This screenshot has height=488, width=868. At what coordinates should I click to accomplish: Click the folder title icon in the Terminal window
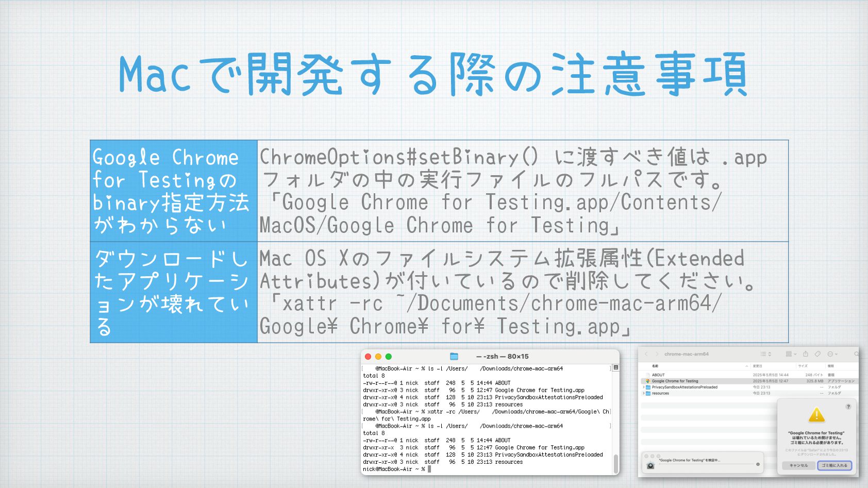point(454,356)
